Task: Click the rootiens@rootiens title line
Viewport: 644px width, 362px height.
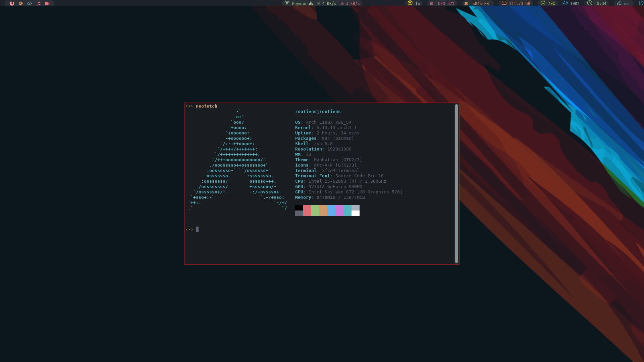Action: pos(318,112)
